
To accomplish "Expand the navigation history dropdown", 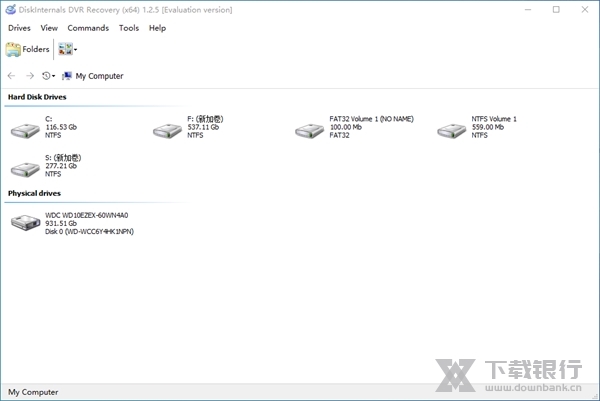I will coord(49,76).
